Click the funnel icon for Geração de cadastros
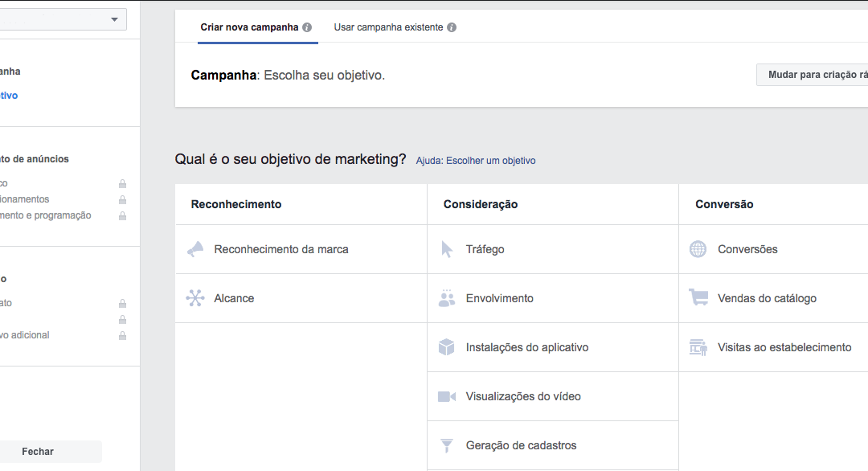 pyautogui.click(x=447, y=445)
